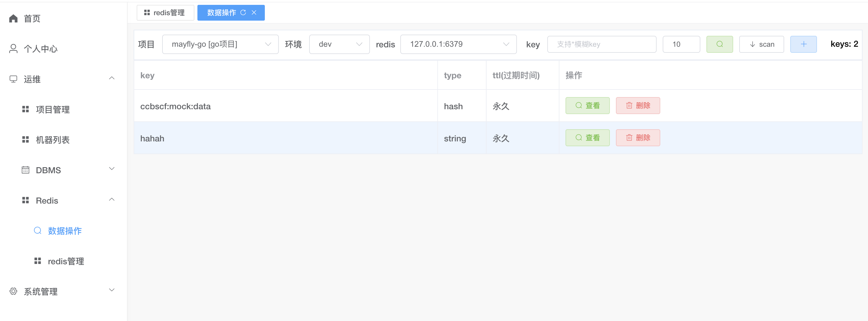Focus the 支持*模糊key input field
This screenshot has width=868, height=321.
tap(602, 44)
